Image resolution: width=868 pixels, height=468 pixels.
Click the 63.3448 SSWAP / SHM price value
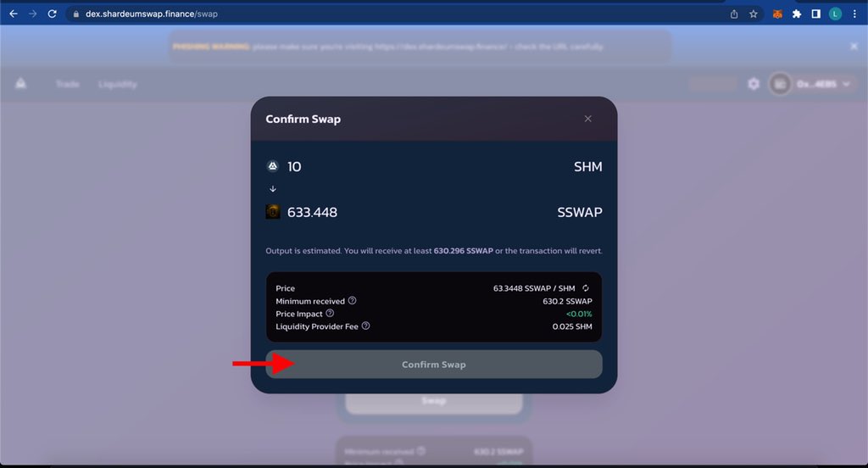pyautogui.click(x=534, y=288)
